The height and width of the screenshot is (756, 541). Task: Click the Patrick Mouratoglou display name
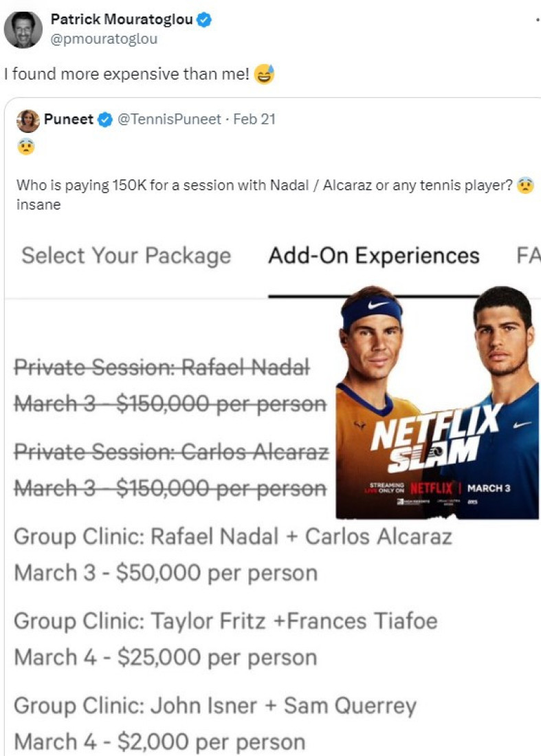(x=121, y=21)
